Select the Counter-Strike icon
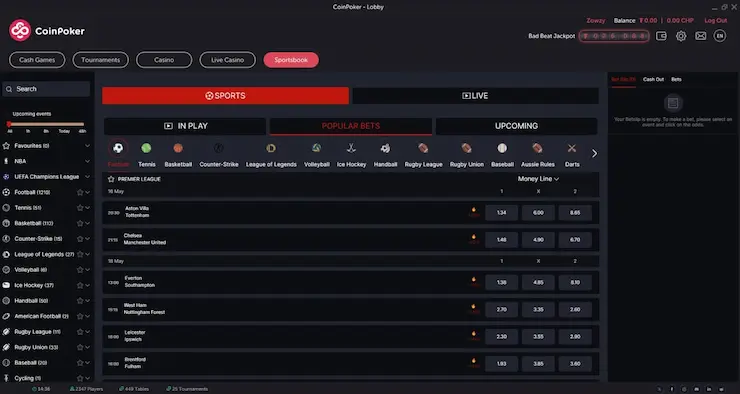Viewport: 740px width, 394px height. (x=219, y=148)
